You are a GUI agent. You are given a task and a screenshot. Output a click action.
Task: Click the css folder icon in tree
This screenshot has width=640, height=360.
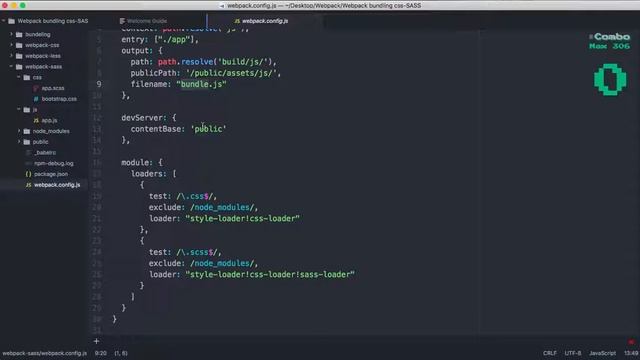27,77
